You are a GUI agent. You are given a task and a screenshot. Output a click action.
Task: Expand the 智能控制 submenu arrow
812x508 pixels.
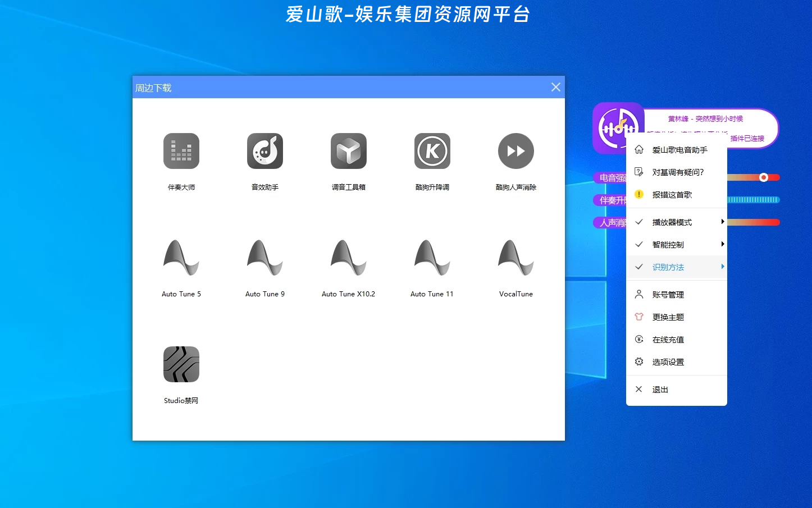[723, 244]
